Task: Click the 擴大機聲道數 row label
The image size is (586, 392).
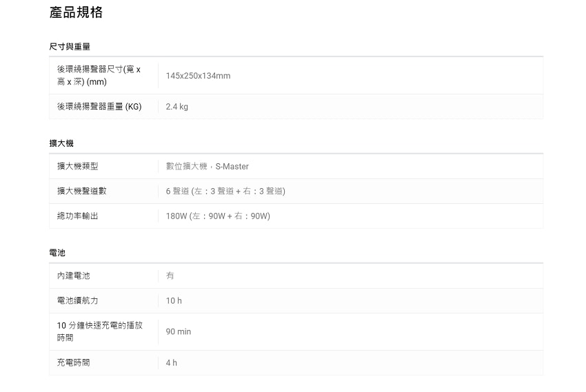Action: click(x=81, y=191)
